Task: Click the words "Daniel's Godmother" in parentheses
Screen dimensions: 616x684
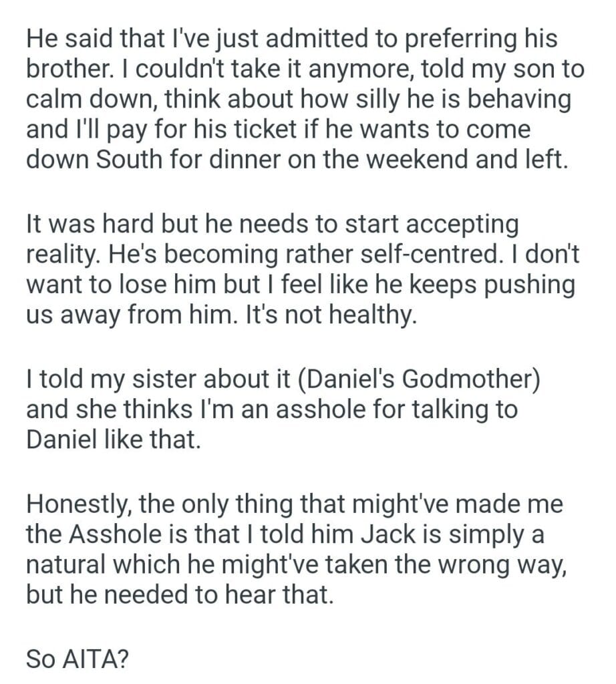Action: point(420,382)
